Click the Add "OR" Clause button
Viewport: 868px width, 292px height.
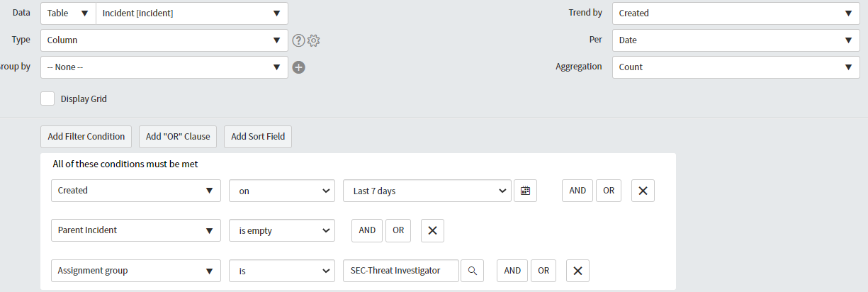click(178, 137)
